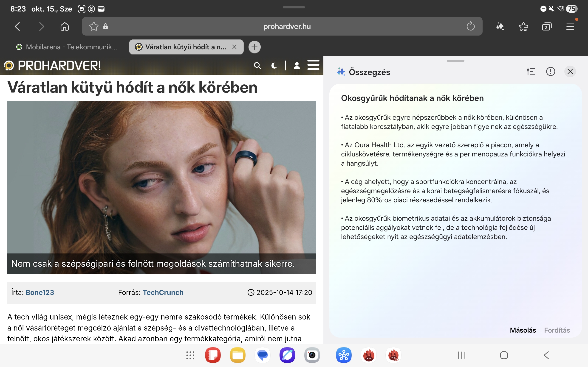Click the prohardver.hu address bar
Viewport: 588px width, 367px height.
[x=287, y=26]
